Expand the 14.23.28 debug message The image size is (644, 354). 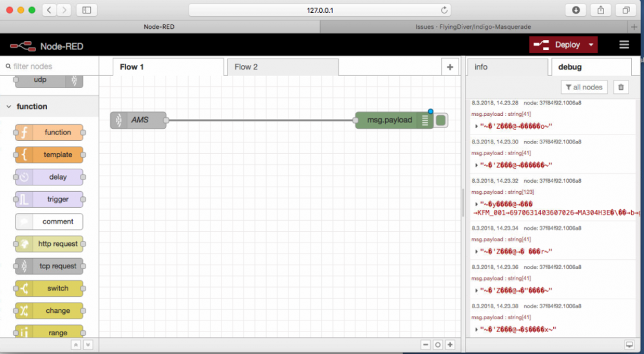pos(475,126)
